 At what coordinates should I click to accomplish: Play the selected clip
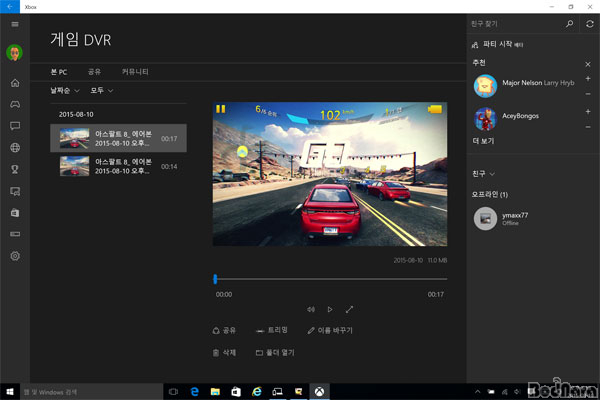tap(330, 309)
